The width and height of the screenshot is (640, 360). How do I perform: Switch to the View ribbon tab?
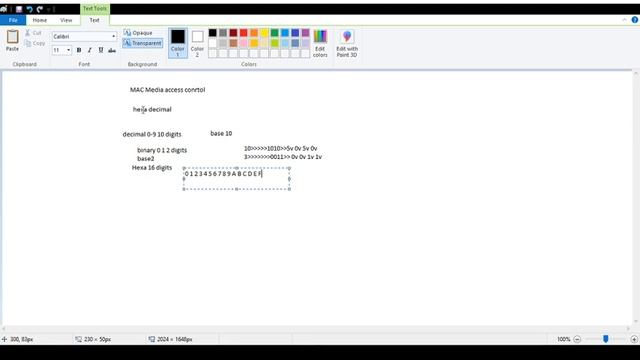(66, 20)
